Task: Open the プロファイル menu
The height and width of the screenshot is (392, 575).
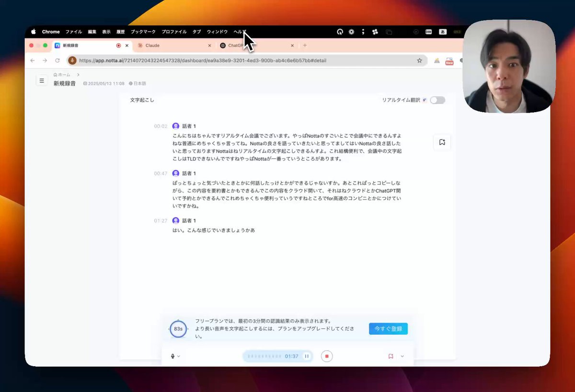Action: (x=174, y=32)
